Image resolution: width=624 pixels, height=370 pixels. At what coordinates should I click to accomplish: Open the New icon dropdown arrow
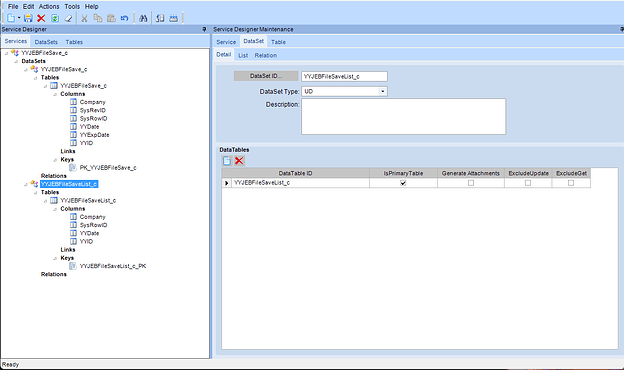click(19, 18)
